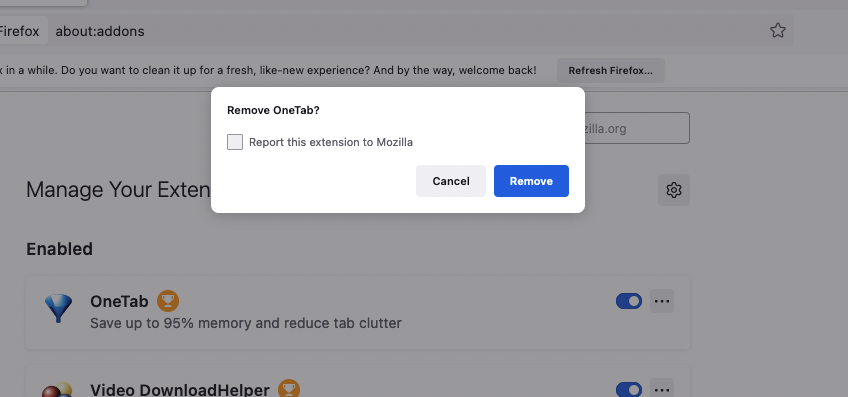Confirm with the blue Remove button
Image resolution: width=848 pixels, height=397 pixels.
pyautogui.click(x=531, y=181)
